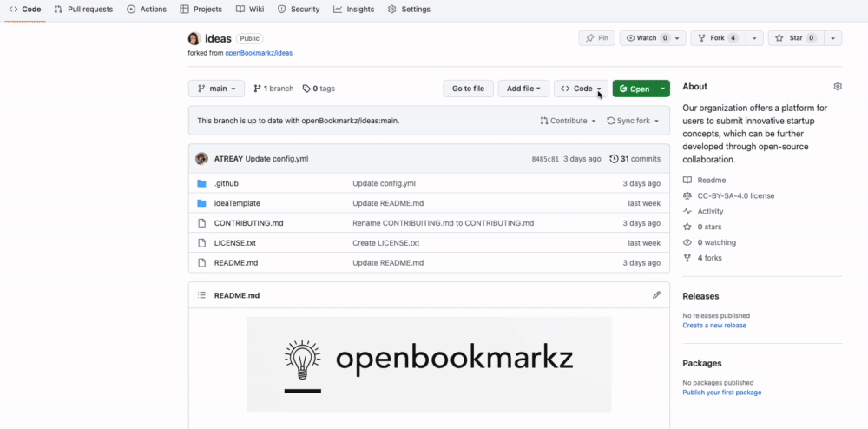Click the README.md header title

coord(237,295)
